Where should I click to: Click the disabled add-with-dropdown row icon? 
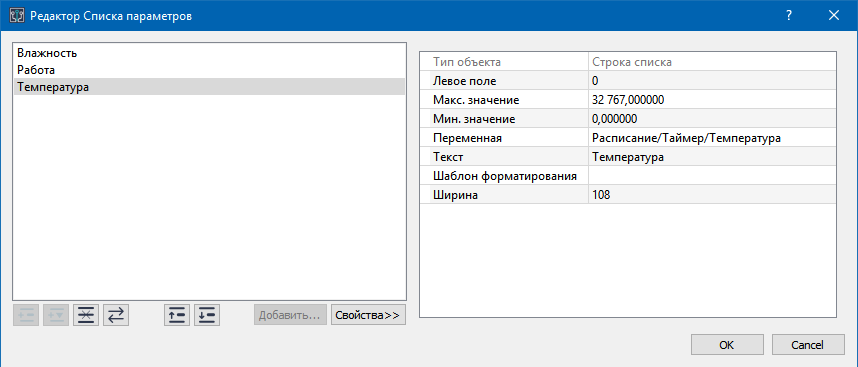56,315
